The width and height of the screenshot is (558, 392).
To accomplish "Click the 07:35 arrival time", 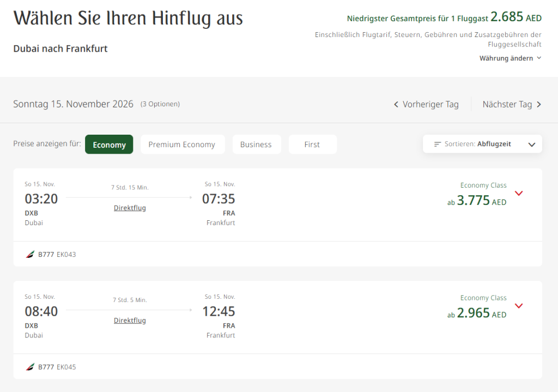I will (219, 198).
